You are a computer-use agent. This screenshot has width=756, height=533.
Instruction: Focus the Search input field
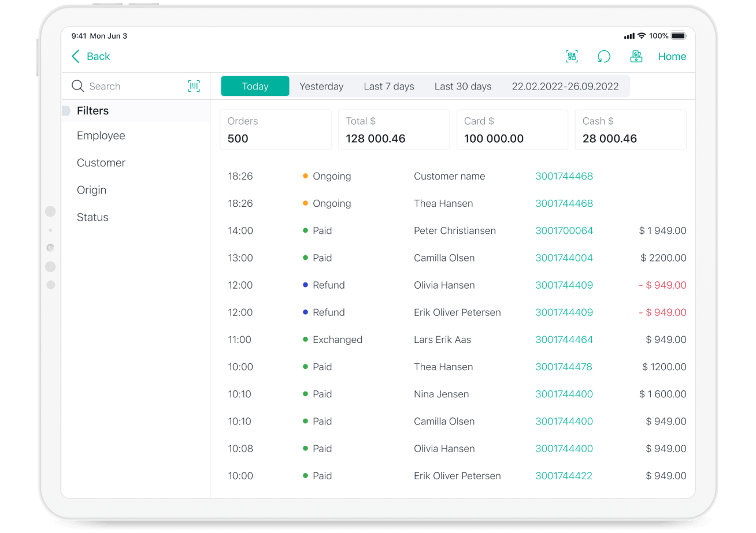(135, 86)
